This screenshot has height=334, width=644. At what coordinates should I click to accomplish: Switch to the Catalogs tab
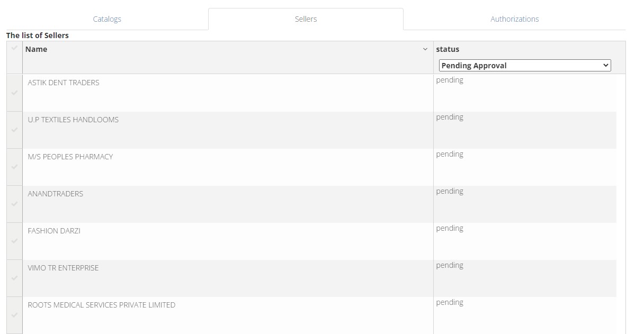[x=107, y=19]
